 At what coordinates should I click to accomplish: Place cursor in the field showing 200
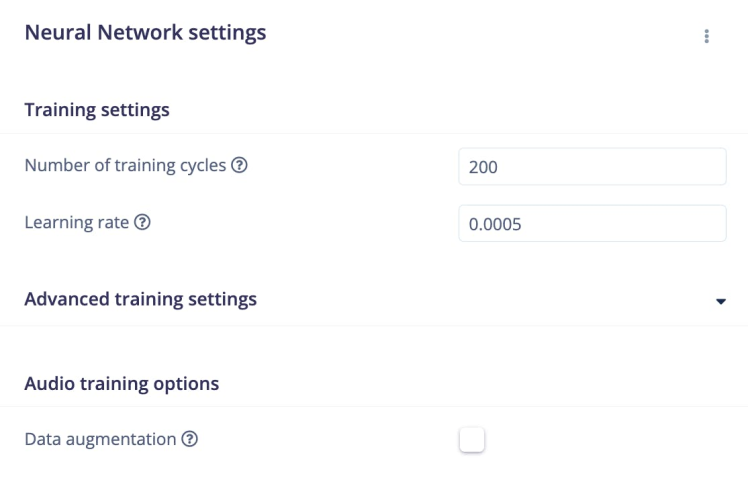click(592, 167)
